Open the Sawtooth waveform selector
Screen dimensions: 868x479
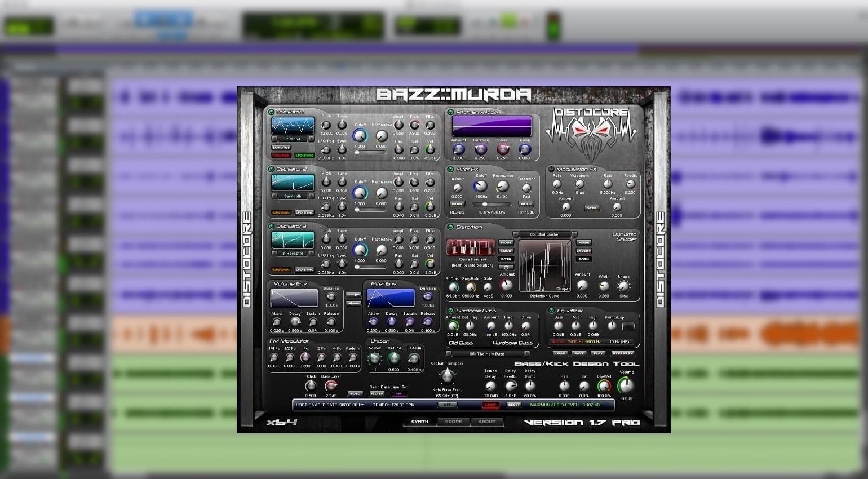coord(293,196)
